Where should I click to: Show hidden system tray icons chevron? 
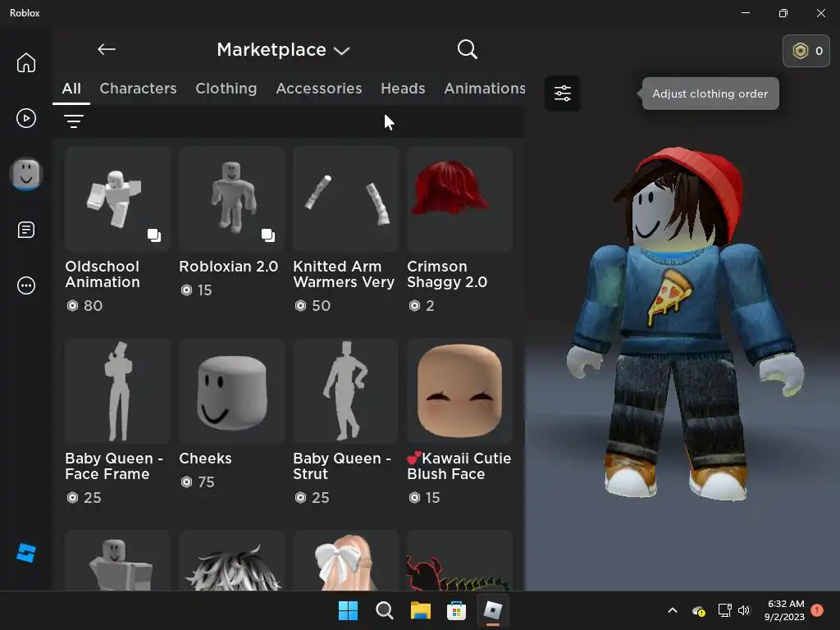(673, 610)
